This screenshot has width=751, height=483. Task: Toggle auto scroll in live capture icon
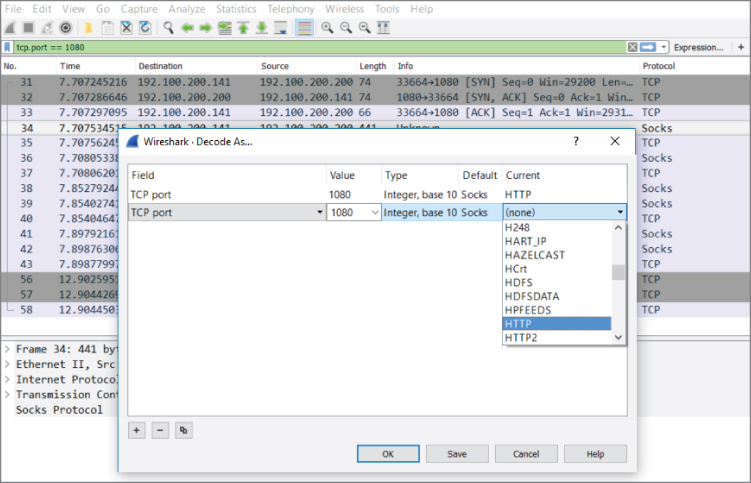(281, 28)
